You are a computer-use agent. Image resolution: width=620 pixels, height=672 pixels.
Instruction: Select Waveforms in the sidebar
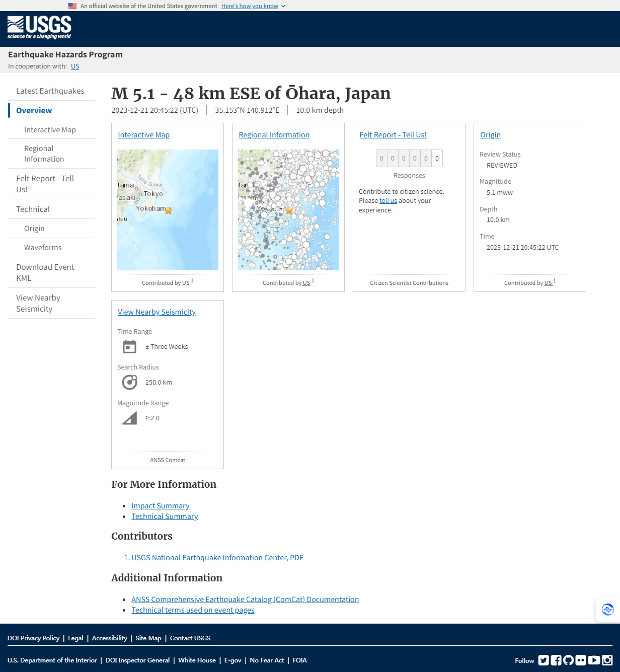coord(43,247)
